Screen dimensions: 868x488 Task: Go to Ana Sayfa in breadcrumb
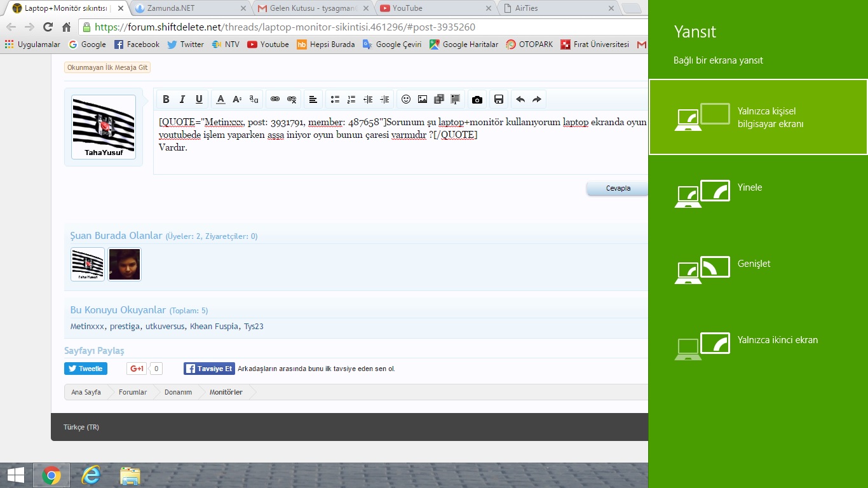click(x=86, y=392)
